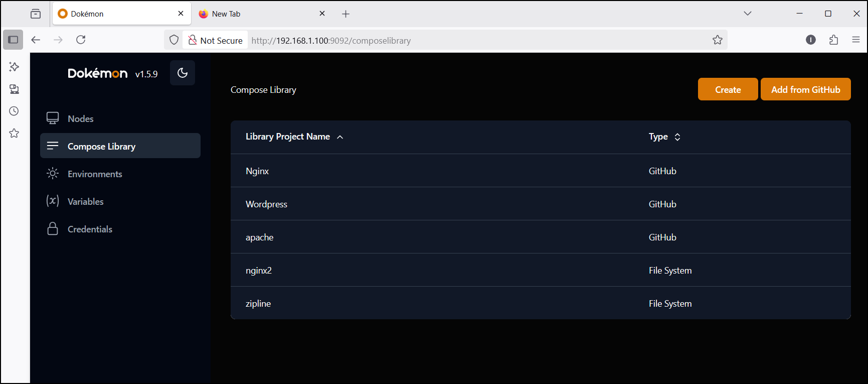Open Environments via its sun icon
868x384 pixels.
53,173
